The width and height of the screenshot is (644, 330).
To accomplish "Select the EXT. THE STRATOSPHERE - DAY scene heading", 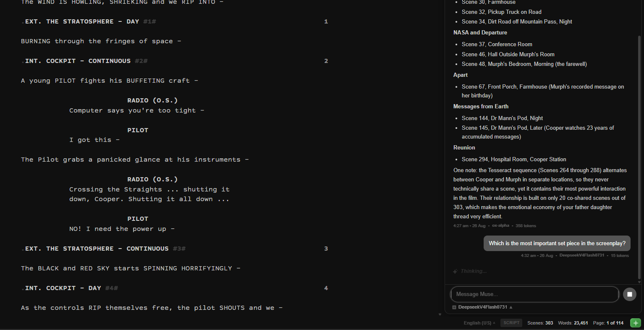I will [x=82, y=21].
